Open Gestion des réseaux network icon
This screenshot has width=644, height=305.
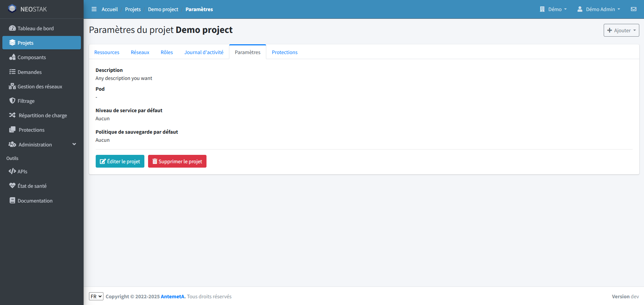(12, 86)
